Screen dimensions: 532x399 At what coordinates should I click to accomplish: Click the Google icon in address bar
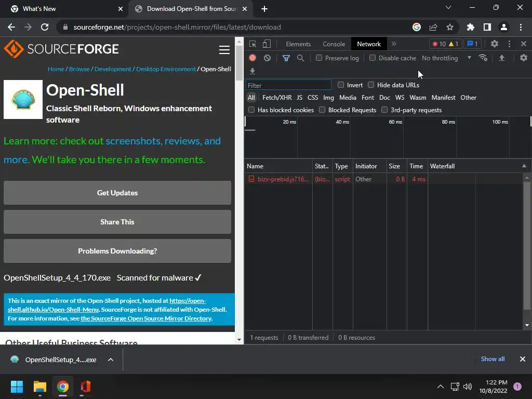(x=417, y=27)
